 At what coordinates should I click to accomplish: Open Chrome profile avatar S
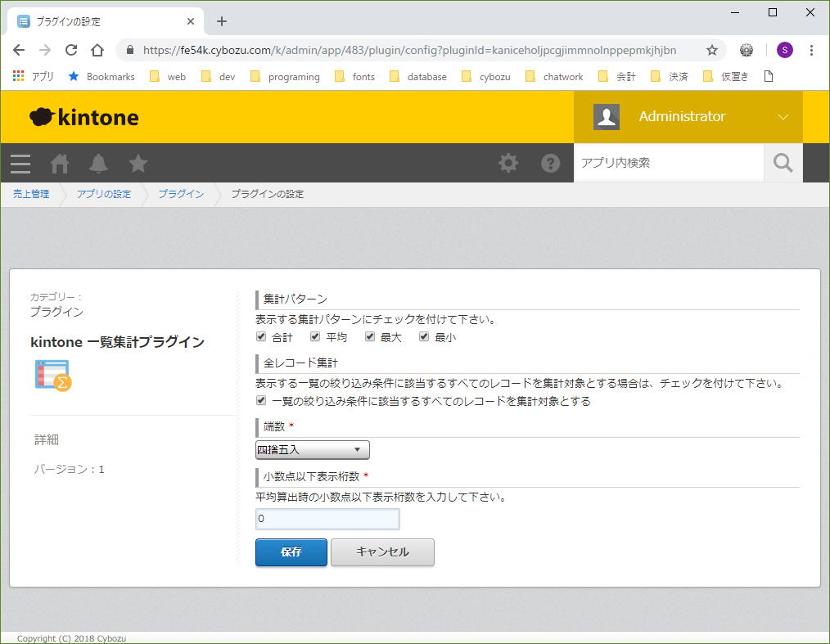coord(784,50)
